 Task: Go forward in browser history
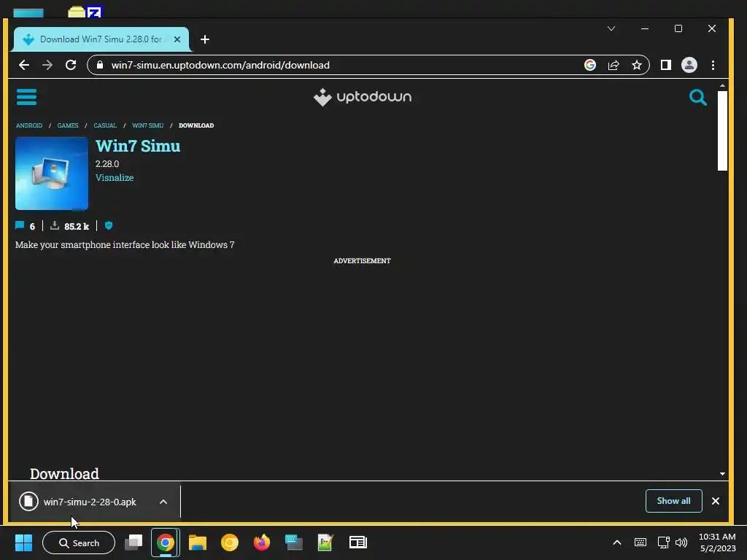(47, 65)
